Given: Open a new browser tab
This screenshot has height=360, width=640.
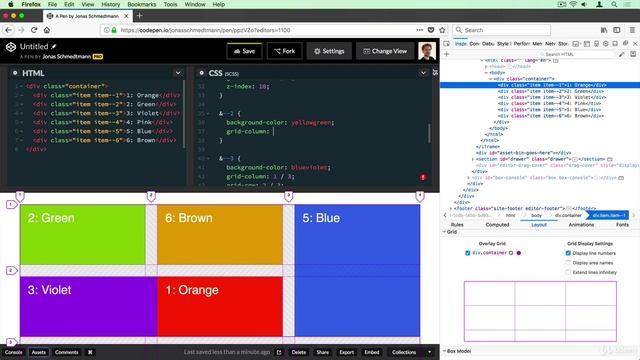Looking at the screenshot, I should pyautogui.click(x=140, y=16).
